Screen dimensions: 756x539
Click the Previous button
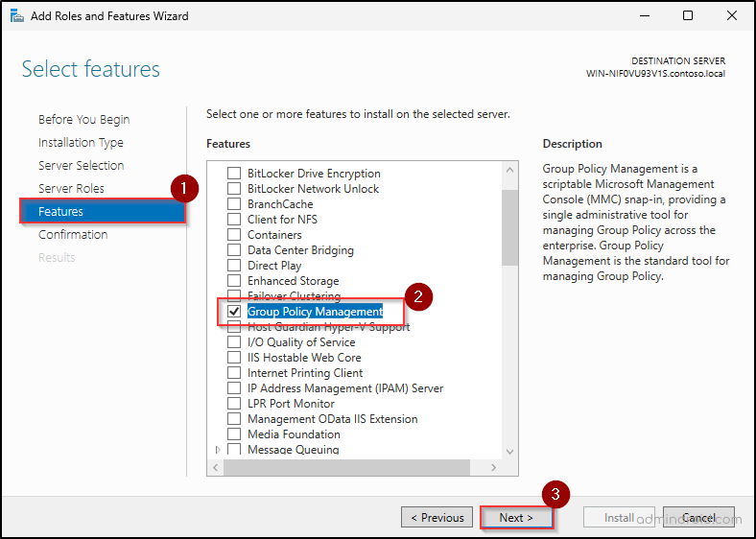pos(437,517)
